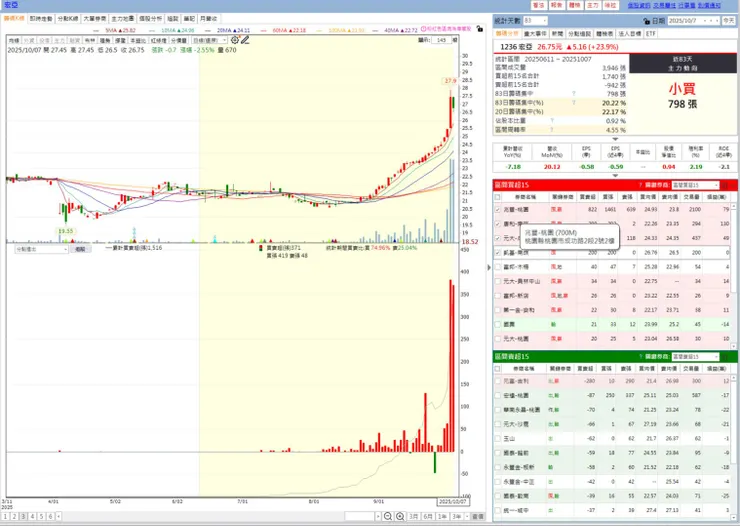Toggle select-all checkbox in buy table header
The image size is (740, 526).
pyautogui.click(x=497, y=197)
